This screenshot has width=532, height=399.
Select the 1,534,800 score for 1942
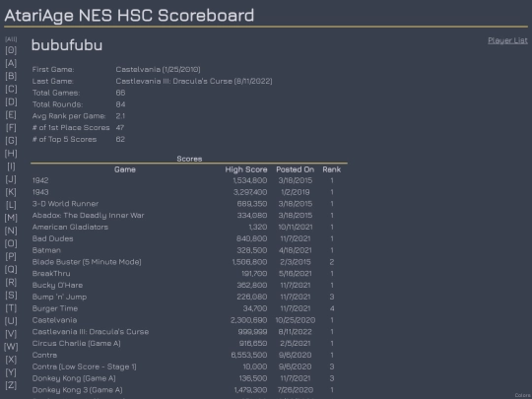(250, 180)
